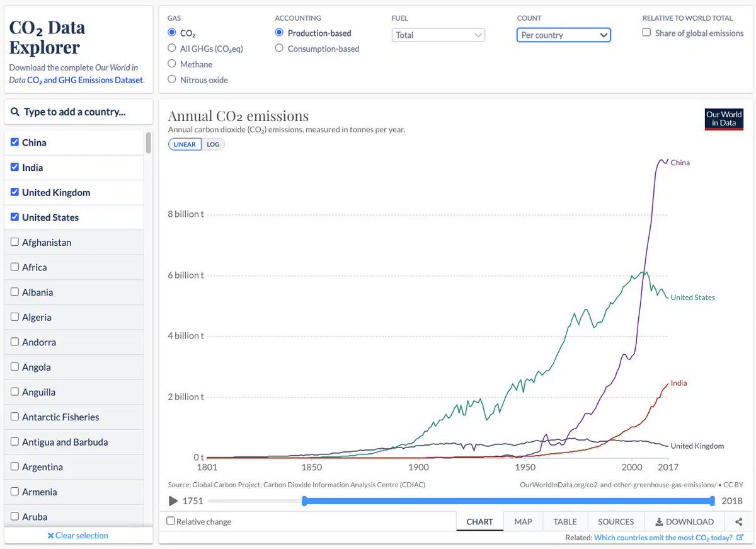Click the 'Type to add a country' field
Screen dimensions: 756x549
[79, 112]
